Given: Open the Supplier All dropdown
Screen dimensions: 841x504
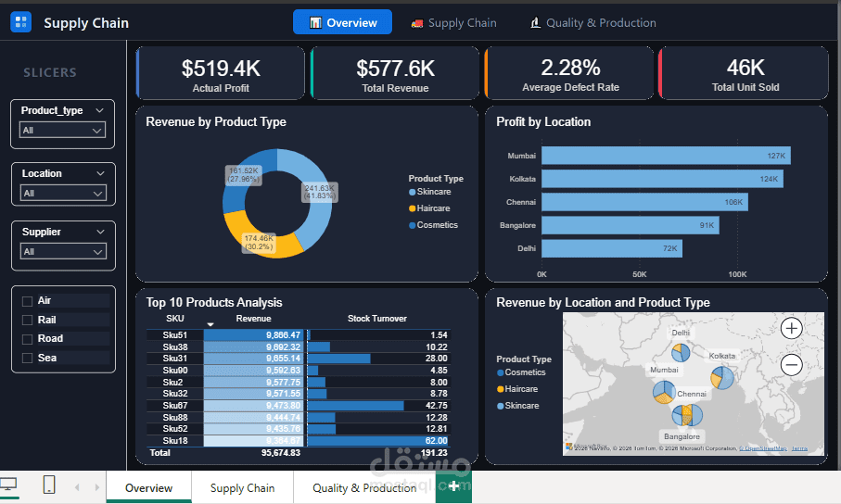Looking at the screenshot, I should [63, 251].
